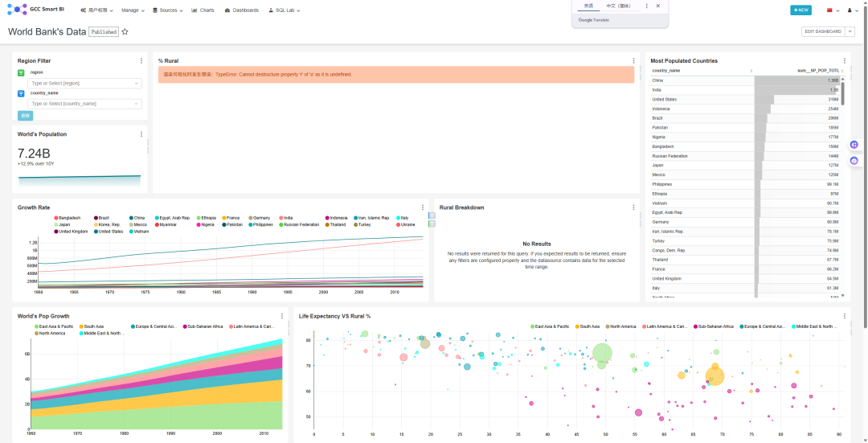The image size is (868, 443).
Task: Go to the Dashboards menu item
Action: click(241, 10)
